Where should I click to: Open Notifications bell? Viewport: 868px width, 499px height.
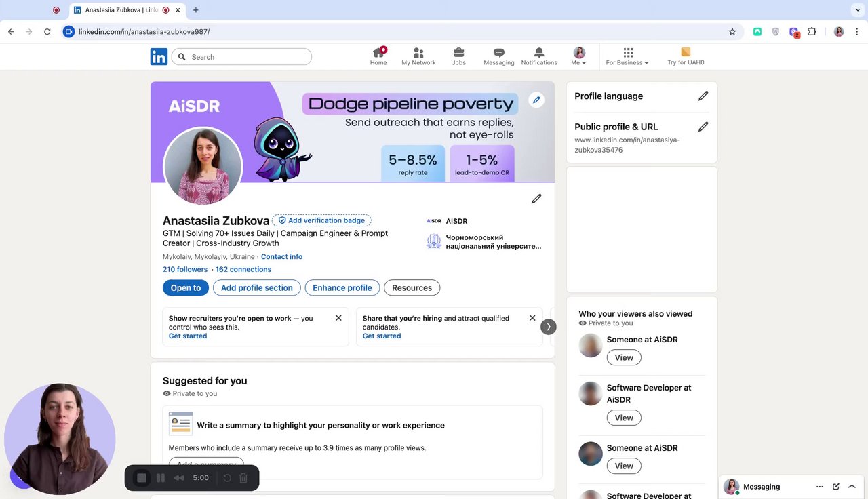[x=539, y=56]
